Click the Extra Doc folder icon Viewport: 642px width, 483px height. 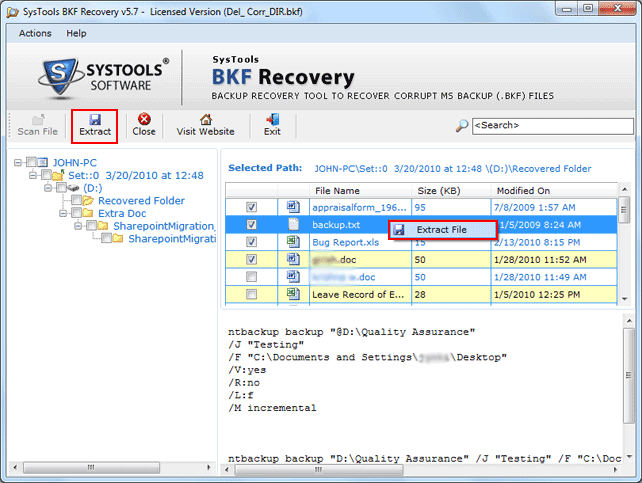pos(87,213)
